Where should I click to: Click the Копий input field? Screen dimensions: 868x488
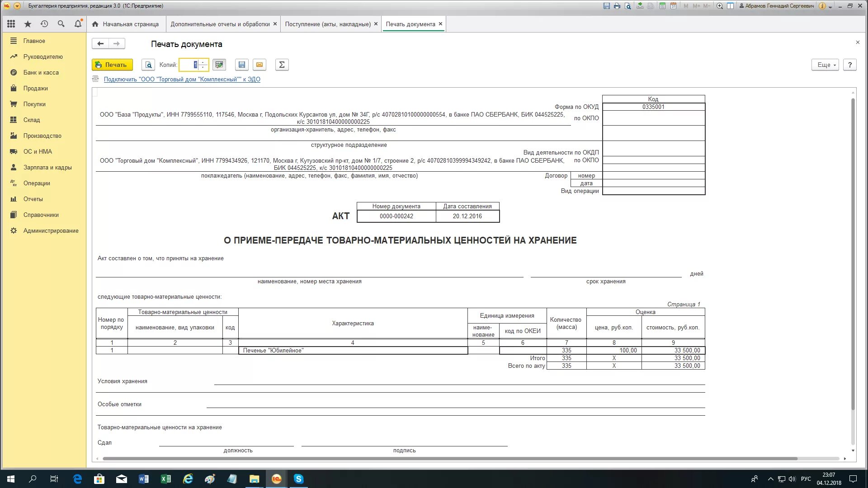click(189, 65)
